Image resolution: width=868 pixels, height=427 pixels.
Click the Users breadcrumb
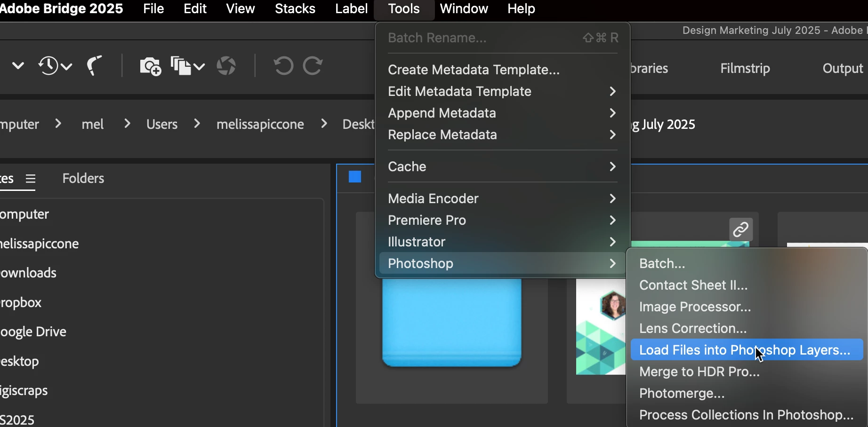click(x=162, y=124)
